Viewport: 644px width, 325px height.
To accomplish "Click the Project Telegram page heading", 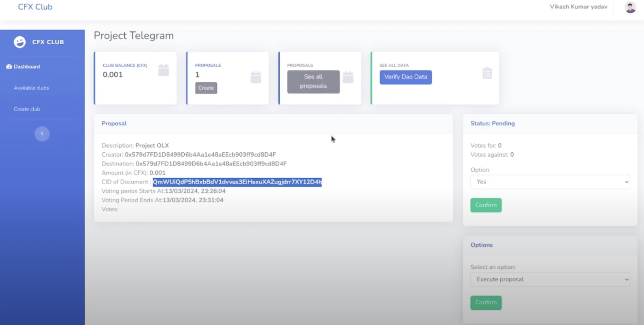I will pos(133,35).
